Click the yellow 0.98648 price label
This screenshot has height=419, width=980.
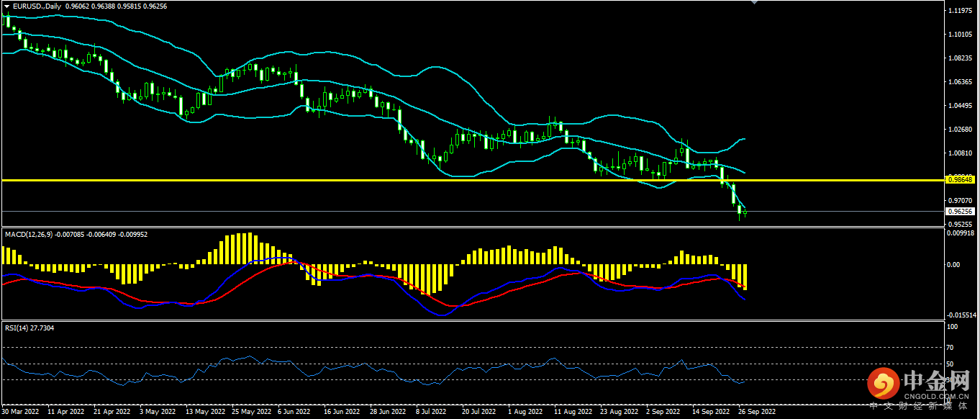tap(961, 179)
